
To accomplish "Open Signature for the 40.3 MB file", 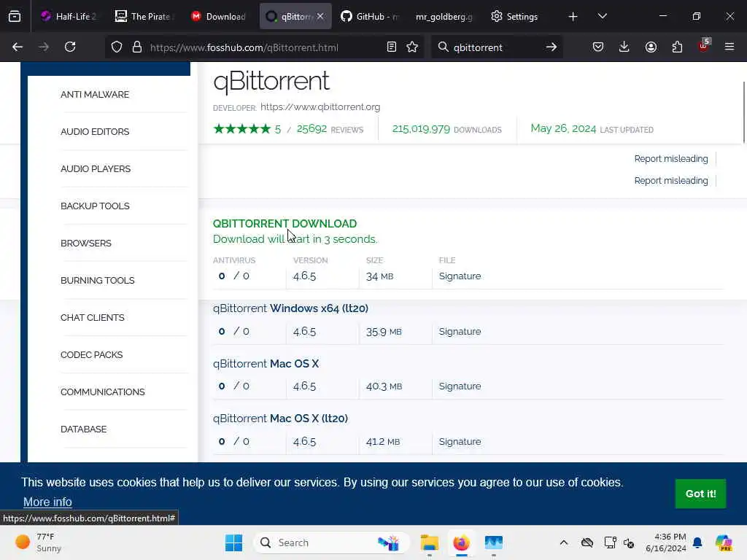I will [460, 386].
